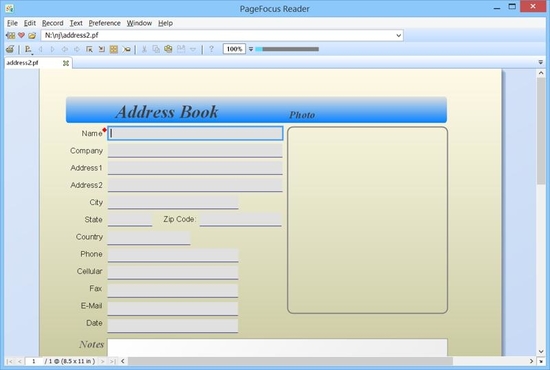
Task: Click the Name input field
Action: (195, 133)
